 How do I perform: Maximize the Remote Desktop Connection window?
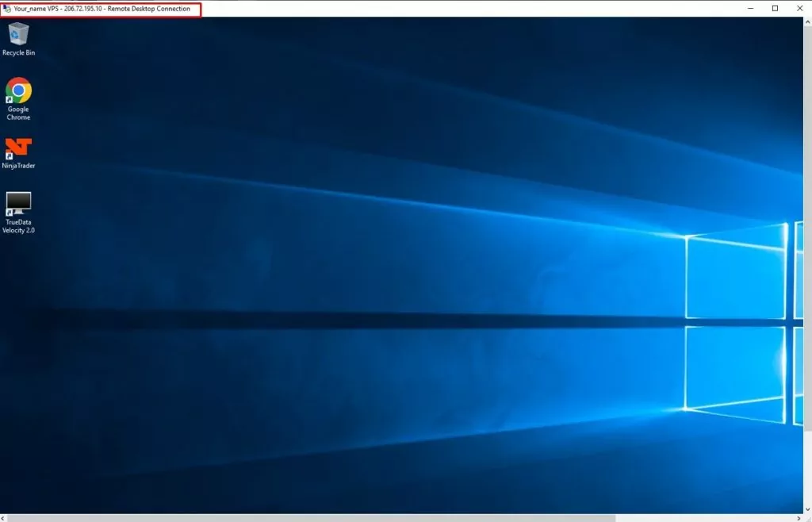pos(775,8)
